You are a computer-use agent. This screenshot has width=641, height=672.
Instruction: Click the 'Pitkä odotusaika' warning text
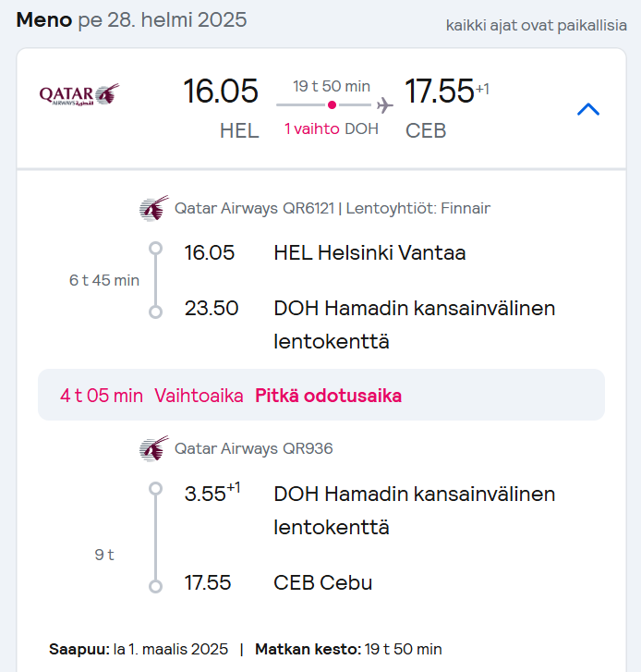tap(329, 396)
